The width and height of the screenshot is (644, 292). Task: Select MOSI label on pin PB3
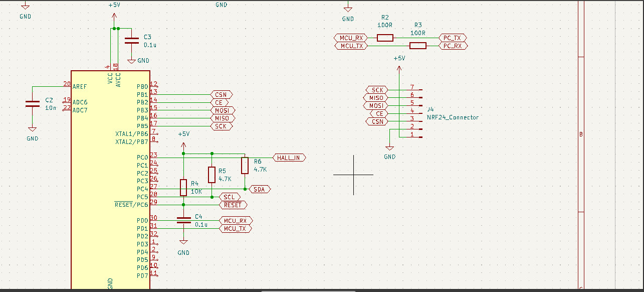pos(223,110)
